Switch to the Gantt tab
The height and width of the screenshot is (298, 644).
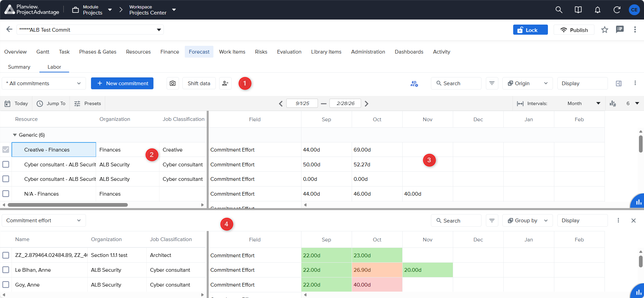click(x=43, y=52)
